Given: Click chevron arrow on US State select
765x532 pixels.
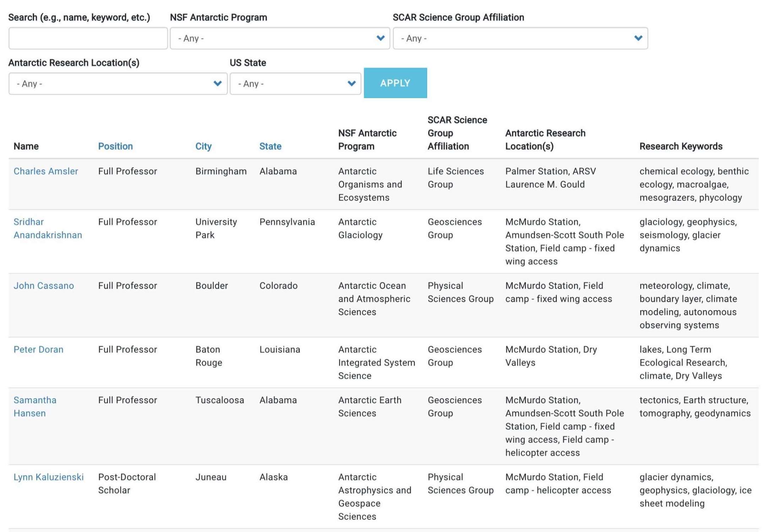Looking at the screenshot, I should tap(351, 83).
